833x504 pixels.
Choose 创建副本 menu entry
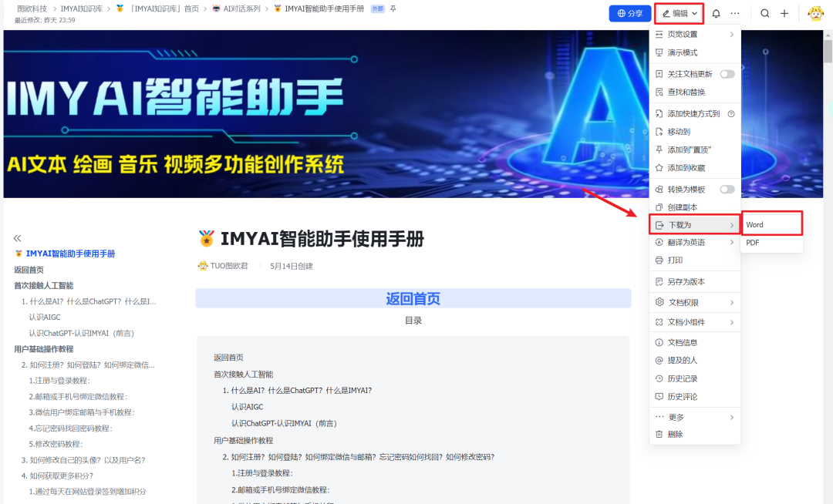click(695, 207)
